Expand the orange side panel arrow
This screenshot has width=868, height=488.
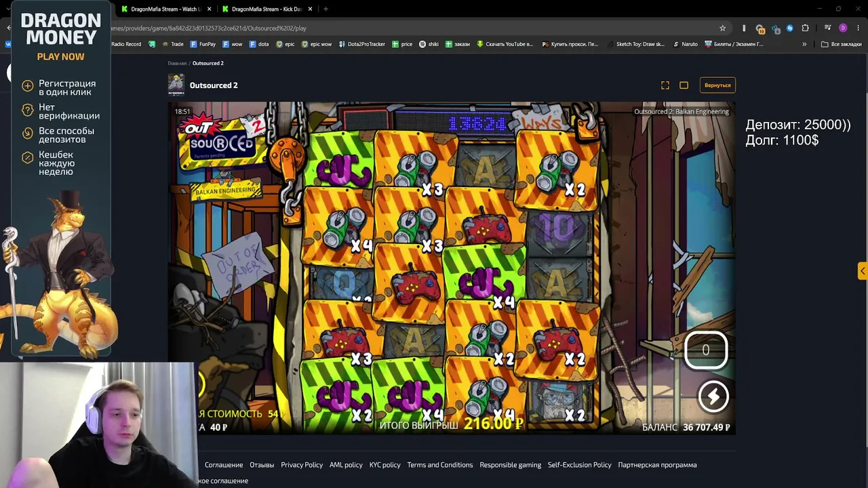(x=863, y=271)
